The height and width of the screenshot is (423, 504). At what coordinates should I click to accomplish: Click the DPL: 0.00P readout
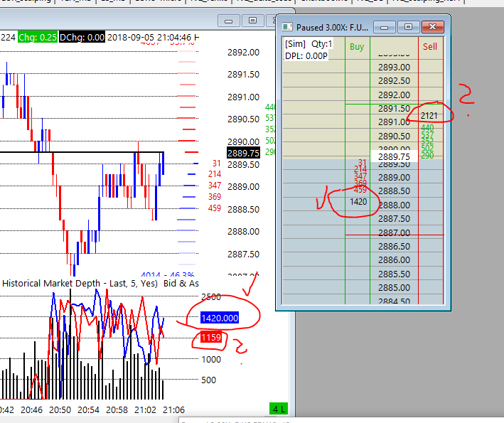tap(306, 56)
